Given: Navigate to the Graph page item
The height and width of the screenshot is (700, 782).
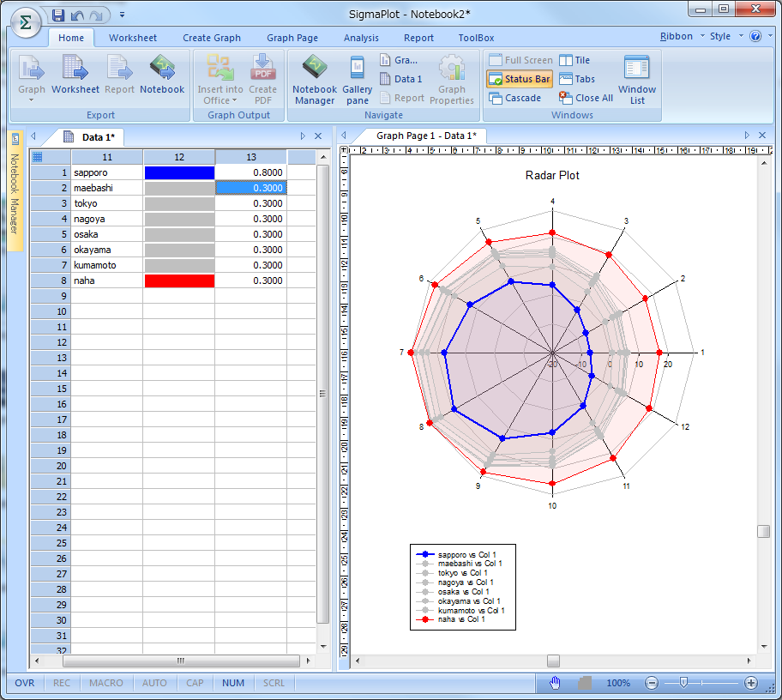Looking at the screenshot, I should (x=399, y=60).
